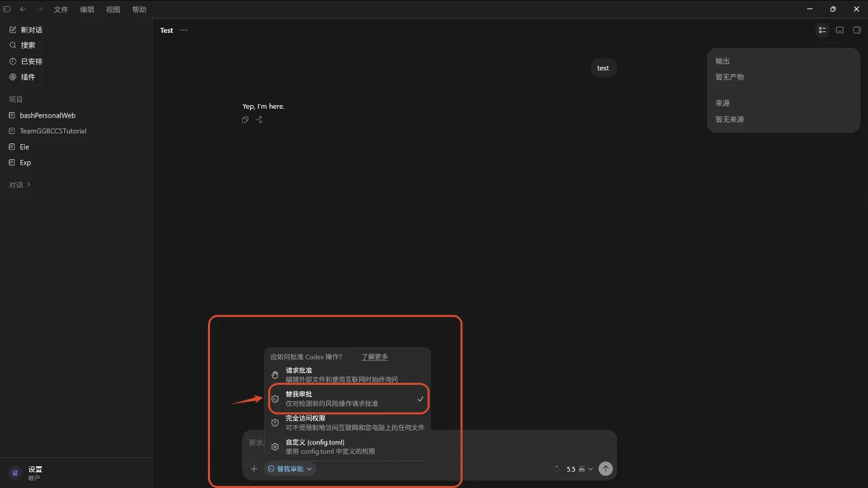
Task: Toggle the output list panel icon top right
Action: [822, 30]
